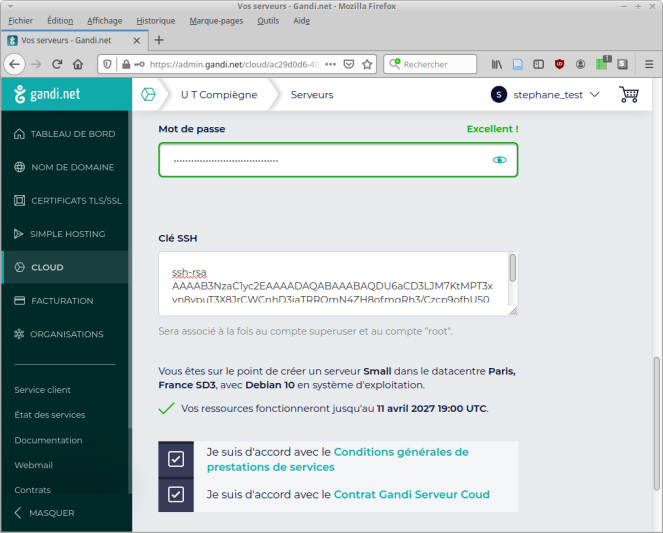Expand the stephane_test account dropdown

coord(595,94)
